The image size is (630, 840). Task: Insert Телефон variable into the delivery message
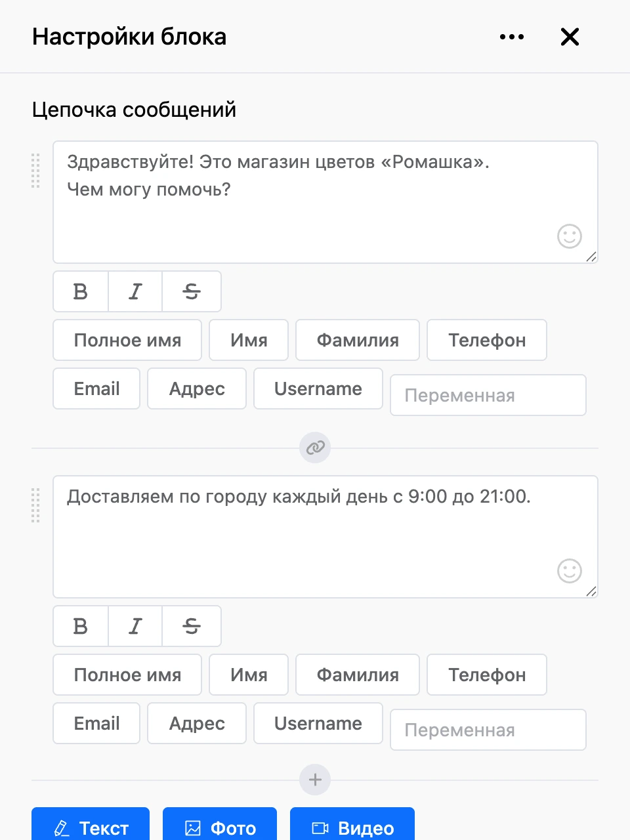[487, 675]
